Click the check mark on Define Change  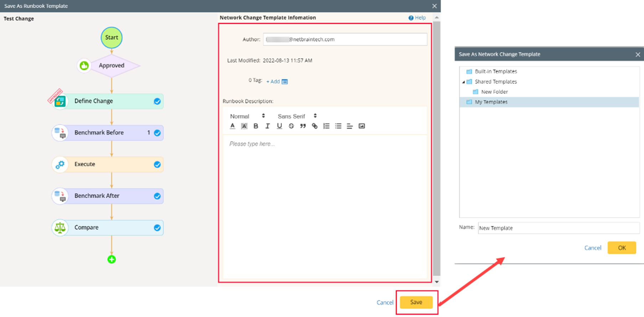pos(157,101)
